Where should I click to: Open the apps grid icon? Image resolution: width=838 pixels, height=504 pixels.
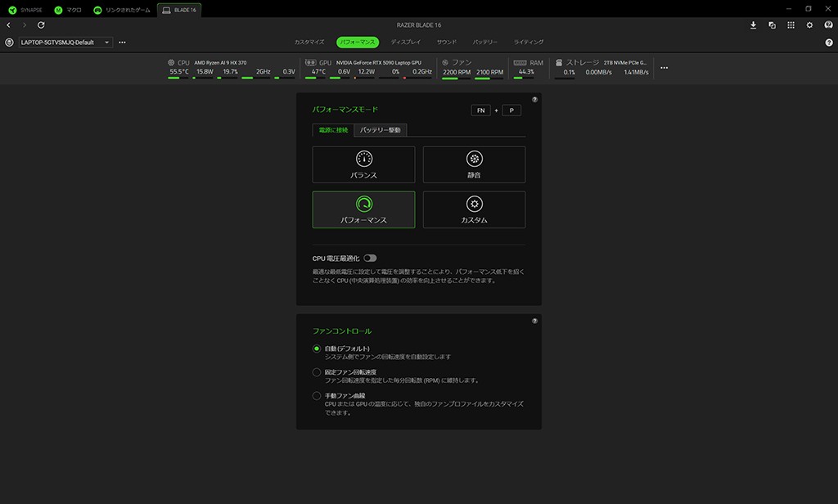791,25
